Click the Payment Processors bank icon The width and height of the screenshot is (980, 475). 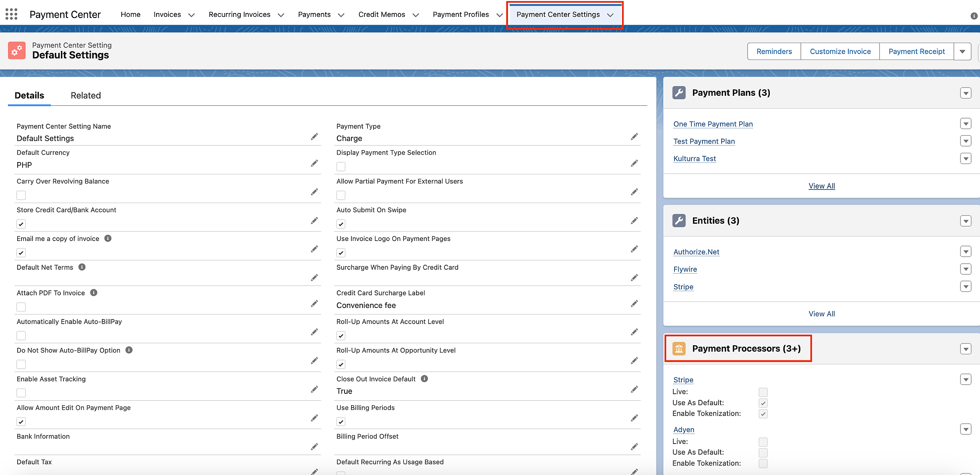pyautogui.click(x=679, y=349)
